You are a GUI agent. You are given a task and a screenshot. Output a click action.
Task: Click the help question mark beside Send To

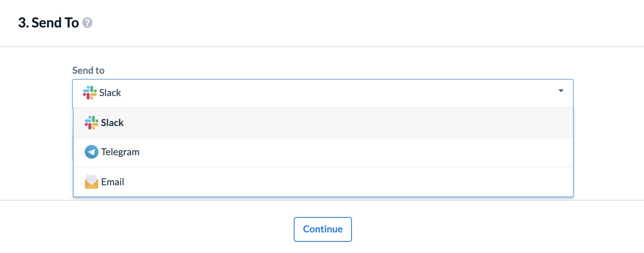tap(87, 23)
